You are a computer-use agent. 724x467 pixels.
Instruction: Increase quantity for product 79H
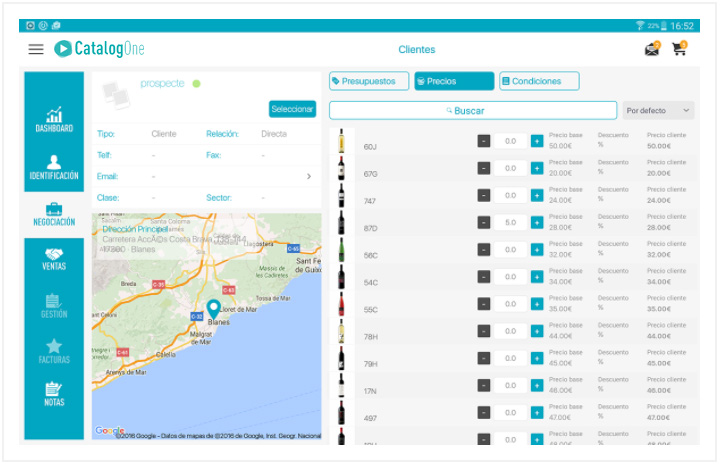(537, 358)
